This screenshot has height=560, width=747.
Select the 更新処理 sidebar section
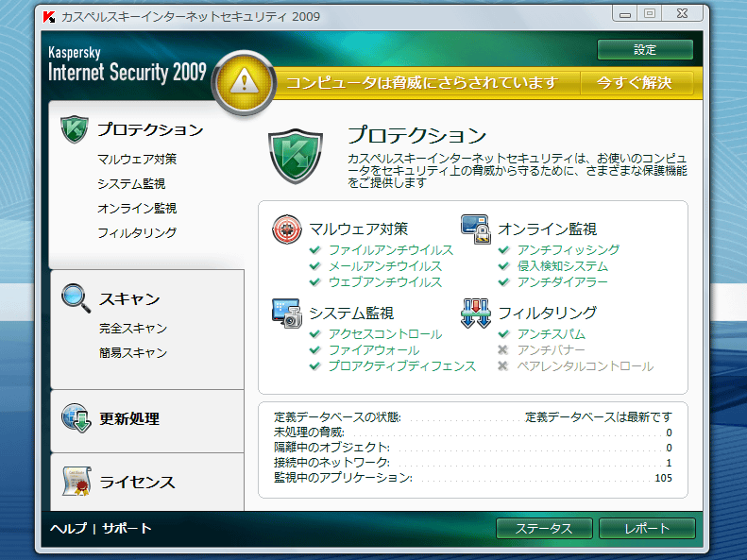pyautogui.click(x=129, y=418)
